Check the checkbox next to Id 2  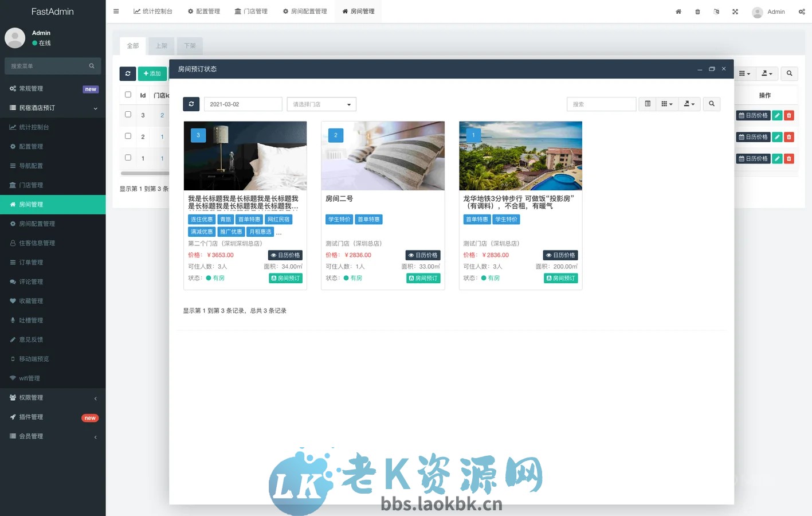pos(127,136)
